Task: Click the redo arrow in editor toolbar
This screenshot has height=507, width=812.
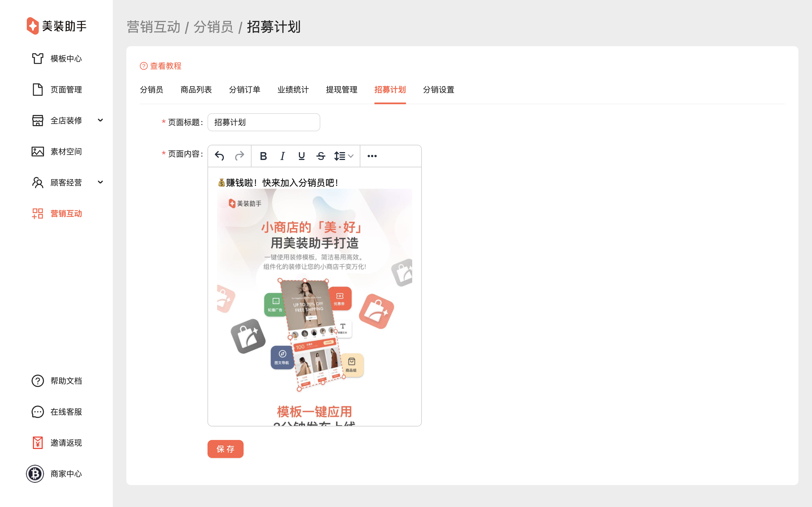Action: click(x=239, y=156)
